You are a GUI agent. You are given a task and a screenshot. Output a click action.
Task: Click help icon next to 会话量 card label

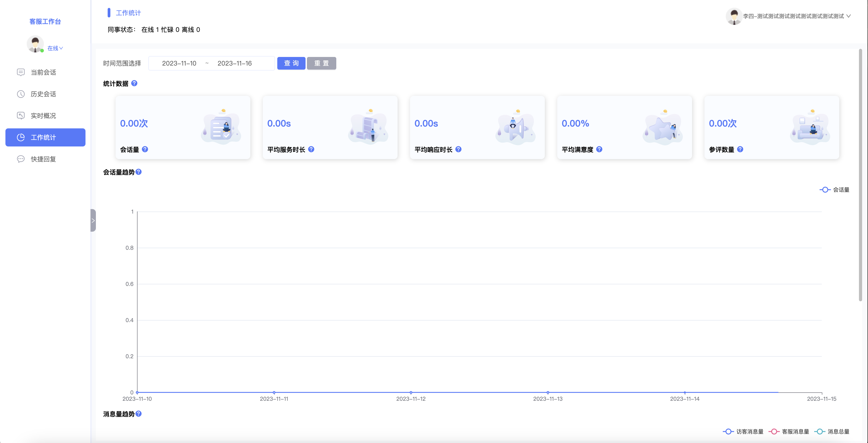145,149
